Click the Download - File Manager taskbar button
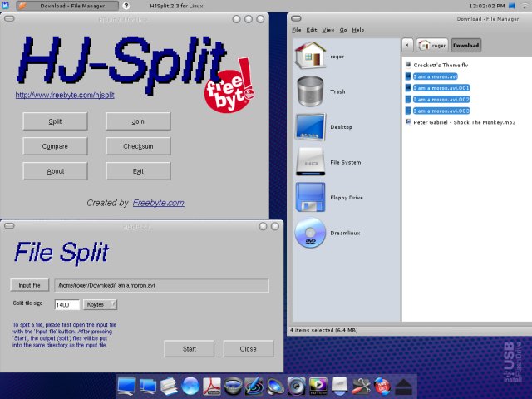The width and height of the screenshot is (532, 399). [x=67, y=6]
